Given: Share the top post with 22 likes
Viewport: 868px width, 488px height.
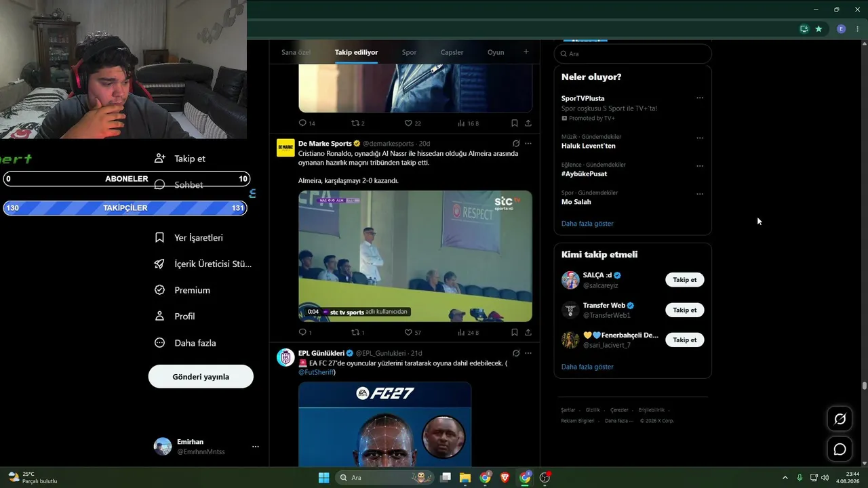Looking at the screenshot, I should pos(528,123).
